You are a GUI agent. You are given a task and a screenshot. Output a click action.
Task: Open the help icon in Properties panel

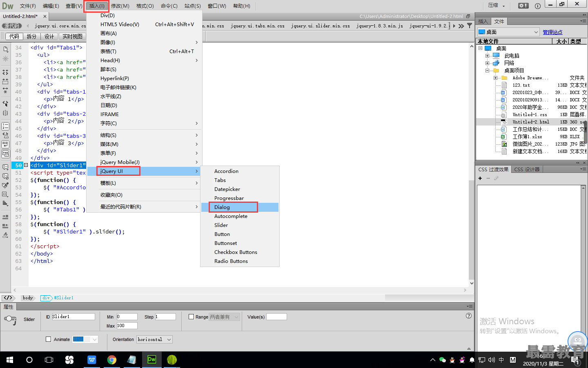click(469, 316)
